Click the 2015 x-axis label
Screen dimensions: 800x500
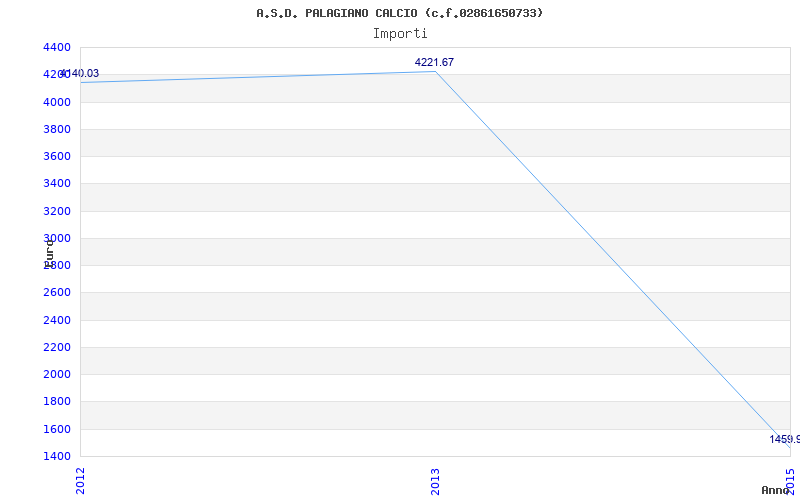pos(790,481)
